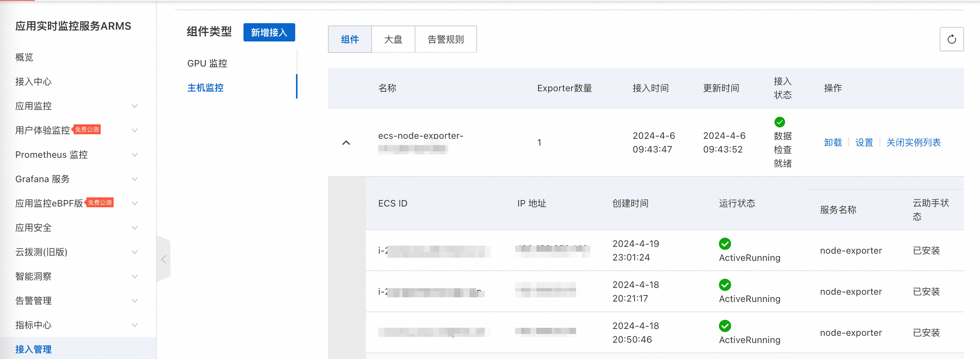Click the 免费公测 badge beside 用户体验监控
The height and width of the screenshot is (359, 980).
point(87,130)
